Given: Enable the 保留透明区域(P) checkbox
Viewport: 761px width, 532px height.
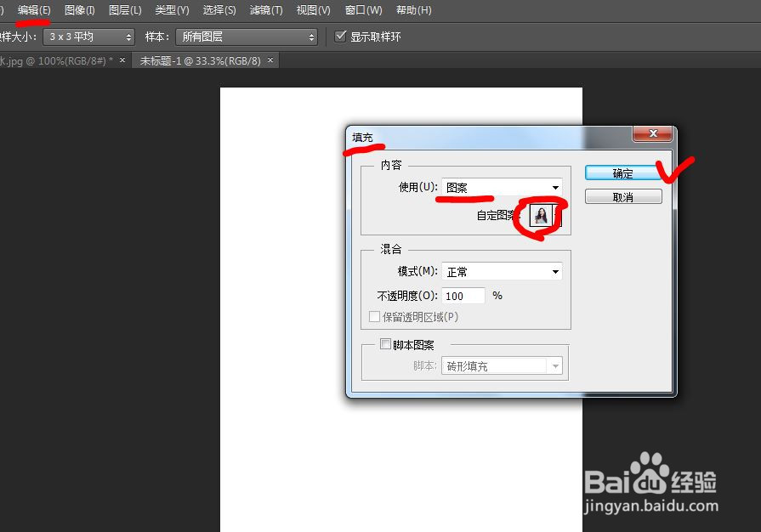Looking at the screenshot, I should pos(374,316).
